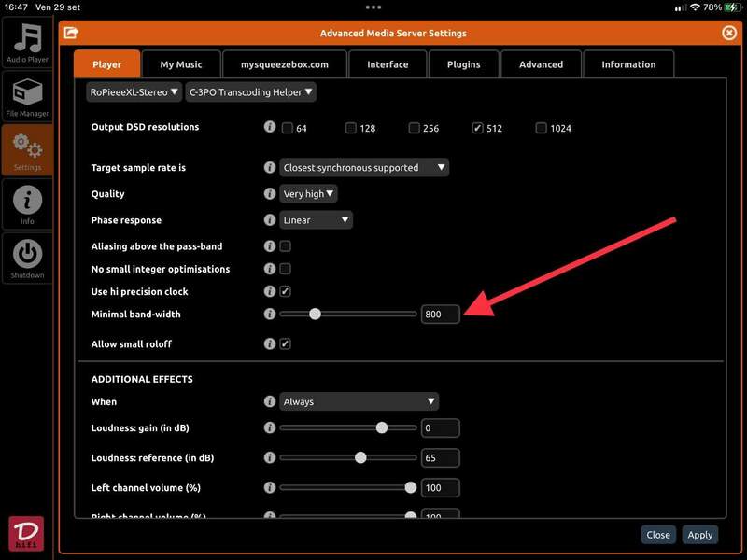Expand the Target sample rate dropdown
This screenshot has width=747, height=560.
pos(364,168)
